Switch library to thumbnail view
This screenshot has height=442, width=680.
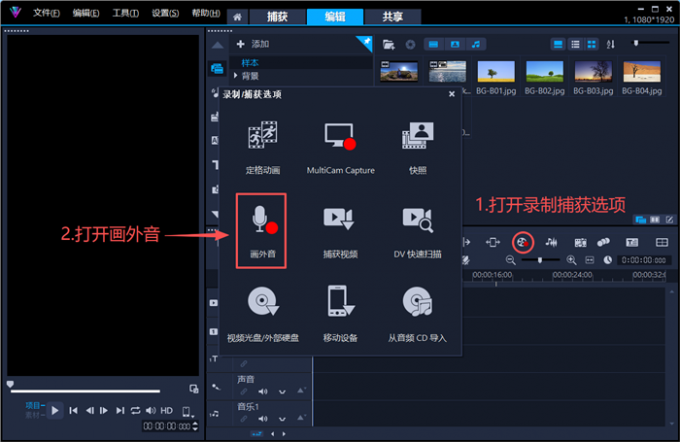[x=592, y=44]
